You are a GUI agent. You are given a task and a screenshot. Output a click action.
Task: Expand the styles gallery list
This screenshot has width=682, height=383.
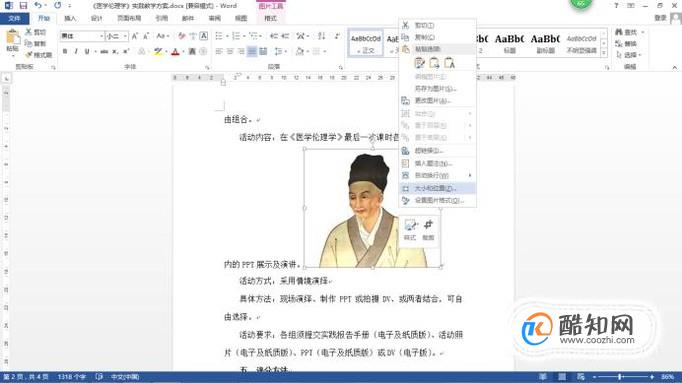604,53
